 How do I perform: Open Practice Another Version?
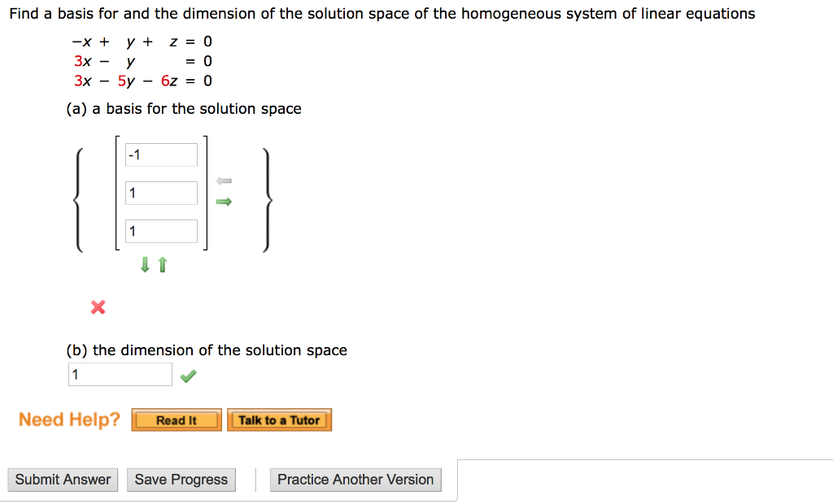click(x=355, y=480)
